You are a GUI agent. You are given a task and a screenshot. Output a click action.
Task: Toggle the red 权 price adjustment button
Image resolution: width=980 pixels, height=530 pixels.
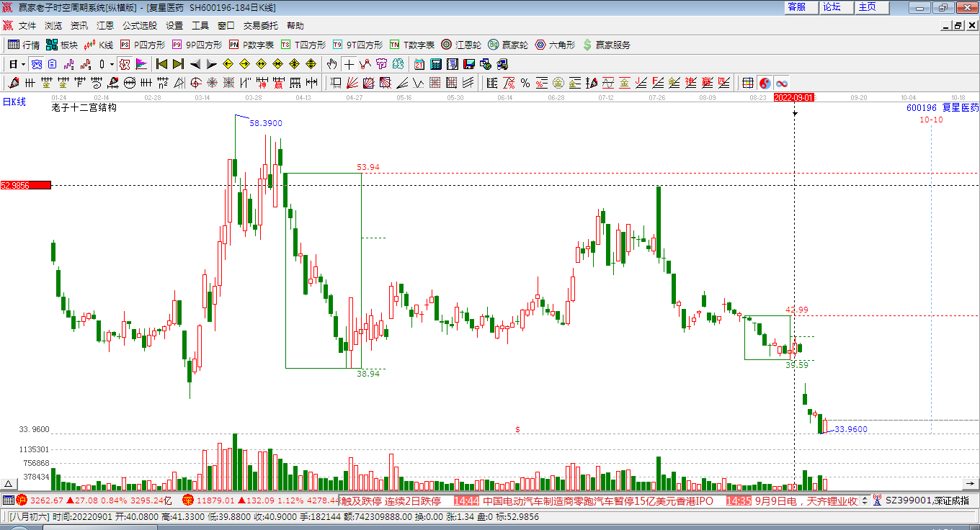(x=125, y=64)
